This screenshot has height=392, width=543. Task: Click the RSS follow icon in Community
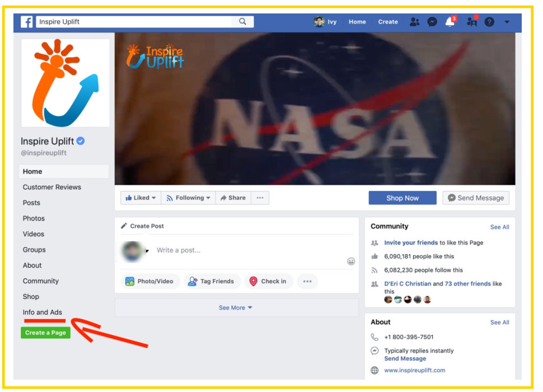375,270
